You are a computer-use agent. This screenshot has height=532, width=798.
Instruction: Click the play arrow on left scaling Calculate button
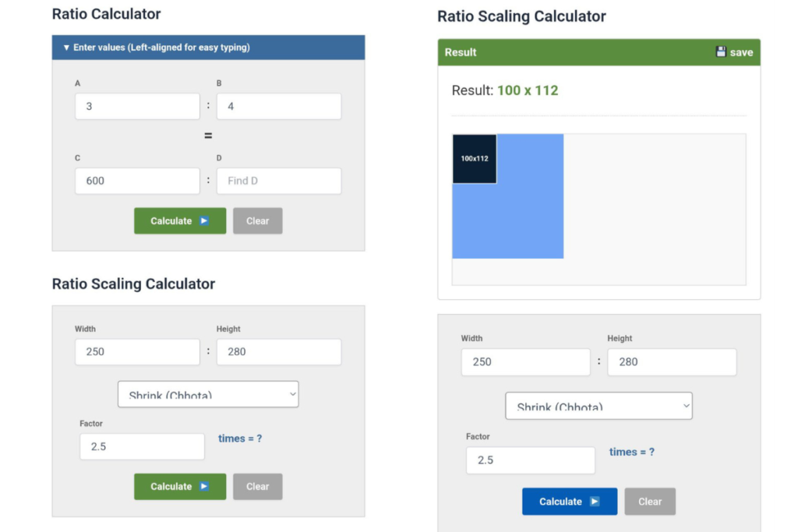(x=206, y=486)
